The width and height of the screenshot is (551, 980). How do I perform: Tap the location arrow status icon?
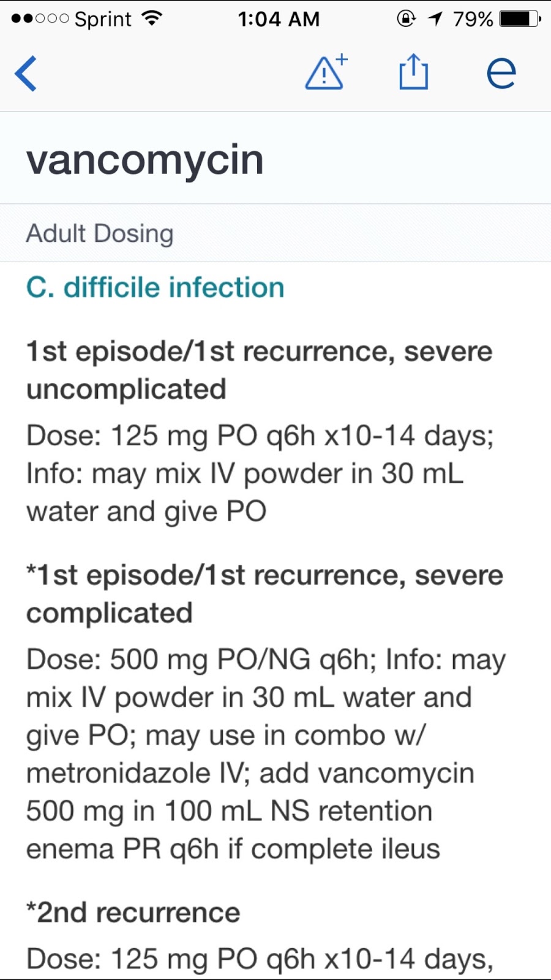pyautogui.click(x=435, y=19)
